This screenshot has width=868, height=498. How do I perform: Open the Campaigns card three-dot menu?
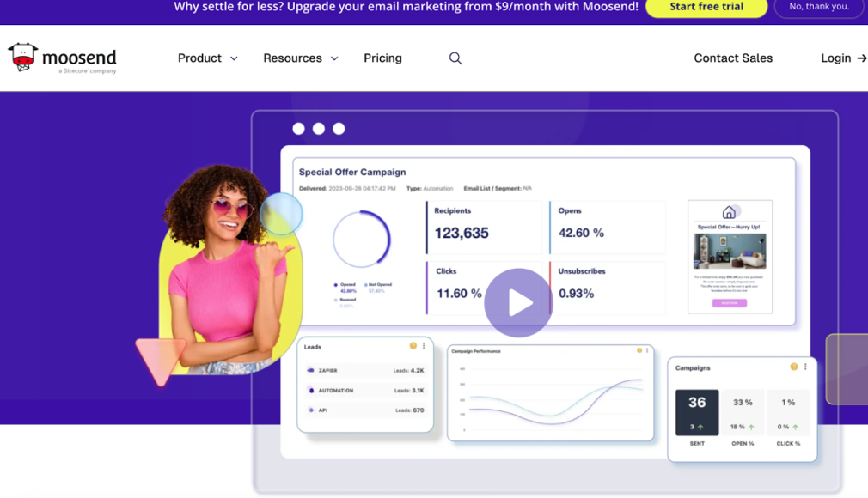click(805, 367)
